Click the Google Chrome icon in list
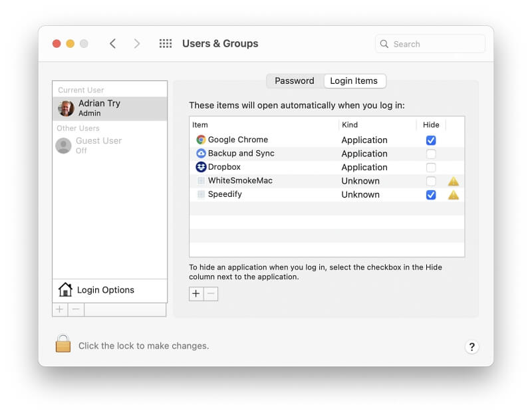This screenshot has width=532, height=417. (201, 140)
